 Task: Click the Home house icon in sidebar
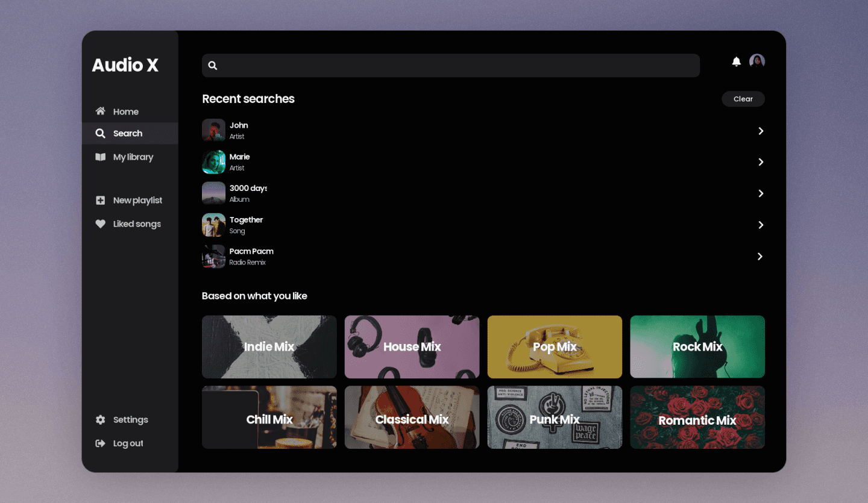pos(100,111)
